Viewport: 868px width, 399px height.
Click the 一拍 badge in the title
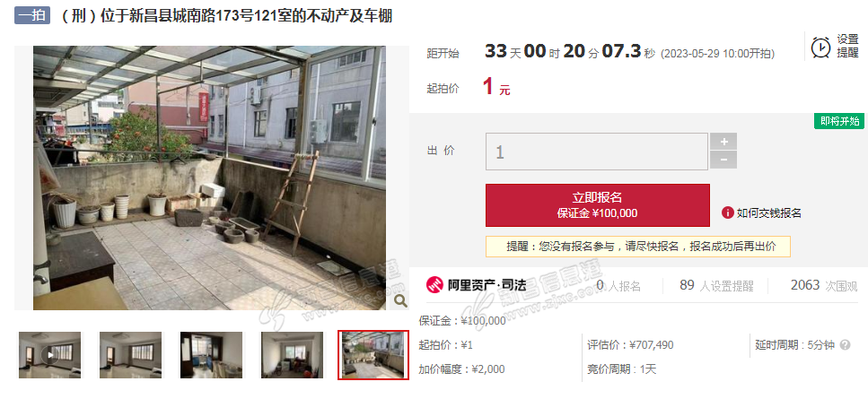pos(32,15)
